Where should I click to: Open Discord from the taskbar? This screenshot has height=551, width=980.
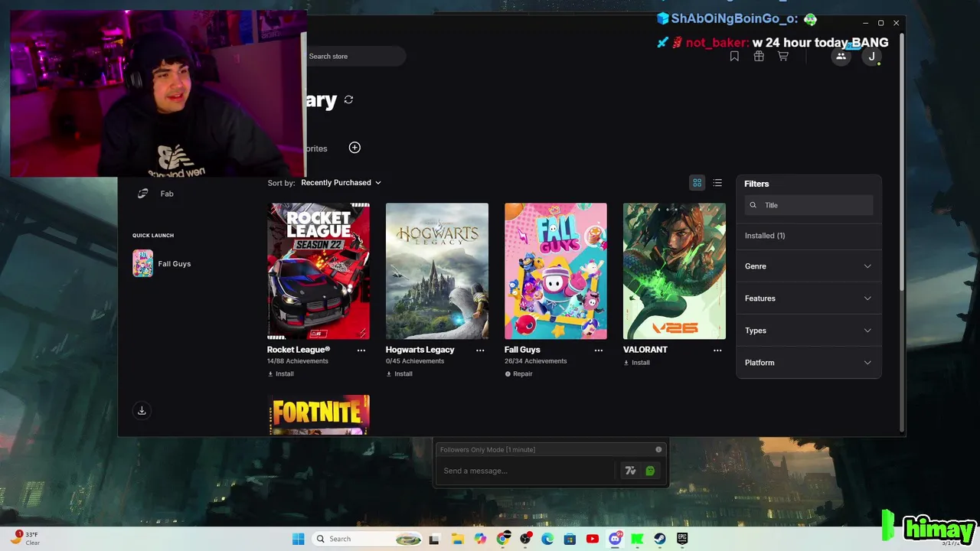(x=615, y=539)
